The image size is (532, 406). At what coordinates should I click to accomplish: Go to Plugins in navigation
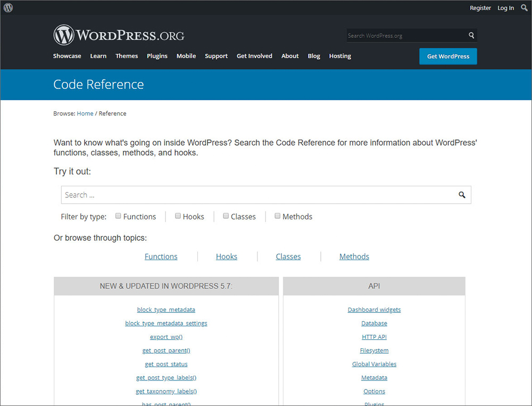pyautogui.click(x=157, y=56)
